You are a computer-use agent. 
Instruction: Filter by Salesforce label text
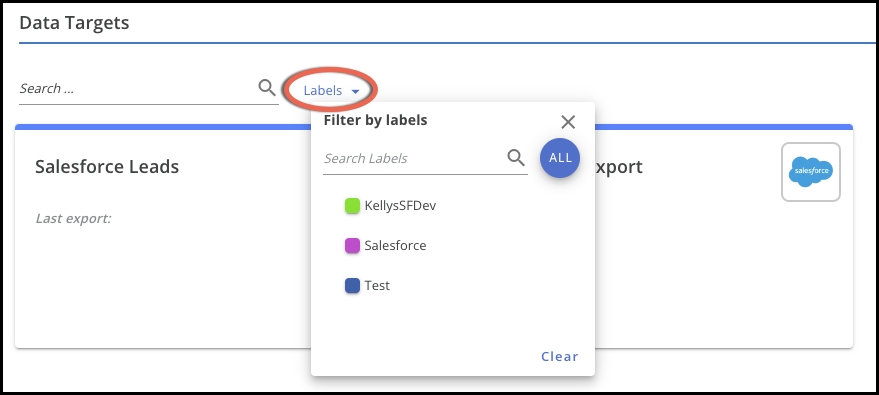point(395,245)
